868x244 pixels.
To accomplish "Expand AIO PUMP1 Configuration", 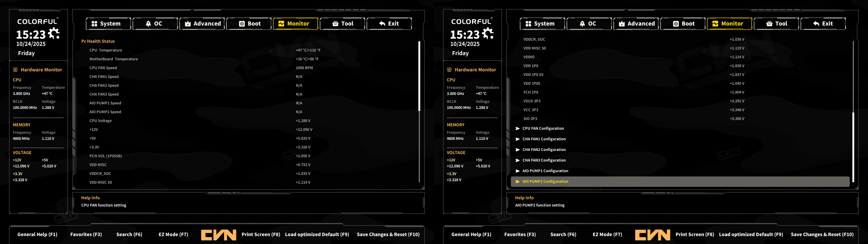I will [x=545, y=171].
